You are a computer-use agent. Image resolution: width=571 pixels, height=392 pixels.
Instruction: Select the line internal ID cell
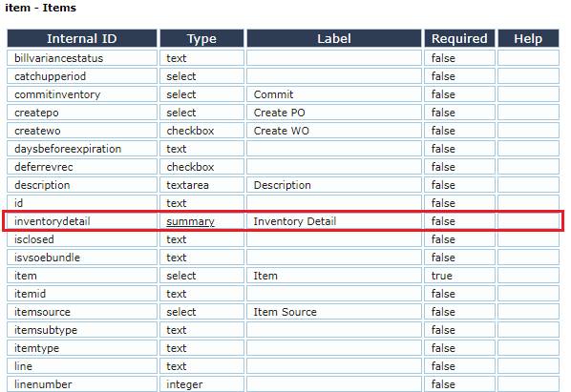(82, 366)
